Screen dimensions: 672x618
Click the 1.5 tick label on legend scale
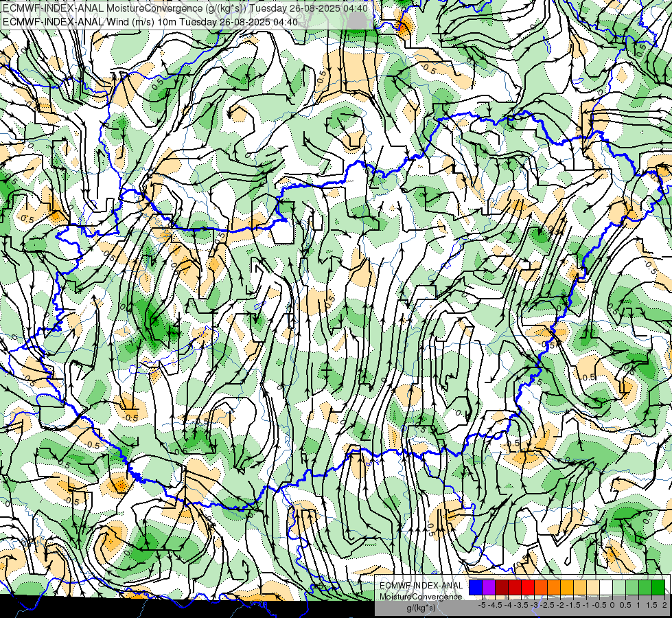tap(651, 605)
